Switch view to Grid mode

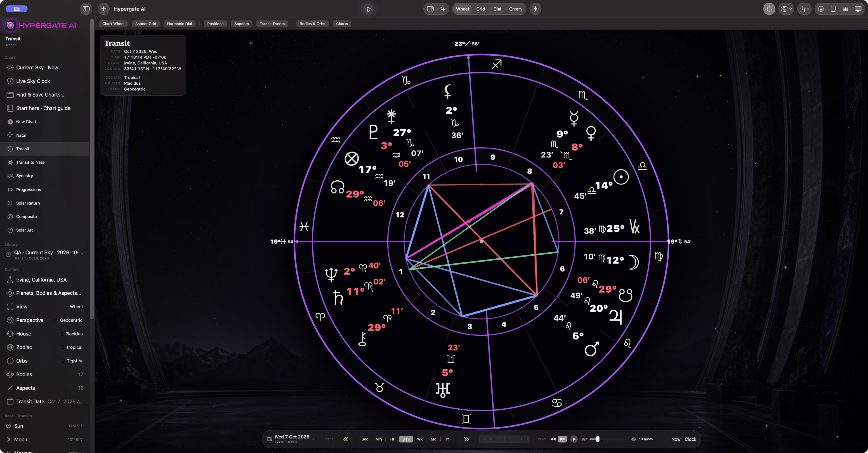481,9
